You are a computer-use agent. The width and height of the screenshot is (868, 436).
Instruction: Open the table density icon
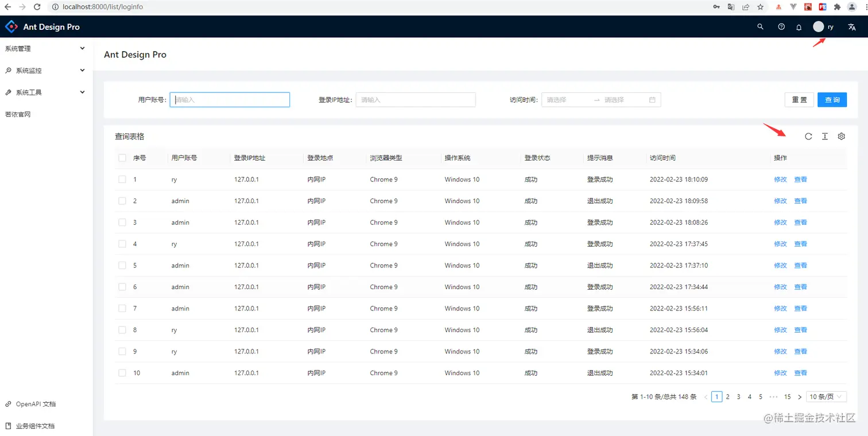[x=825, y=137]
